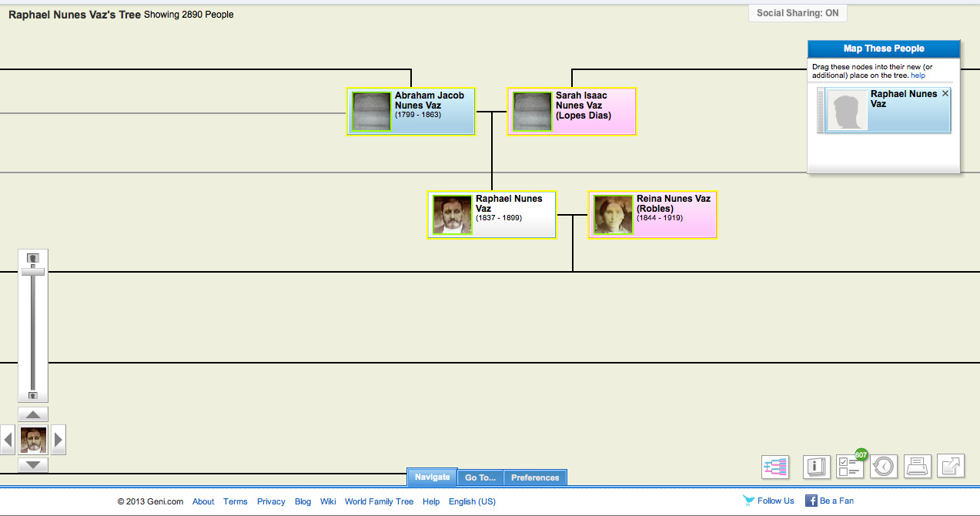Open the tree information book icon

tap(816, 467)
